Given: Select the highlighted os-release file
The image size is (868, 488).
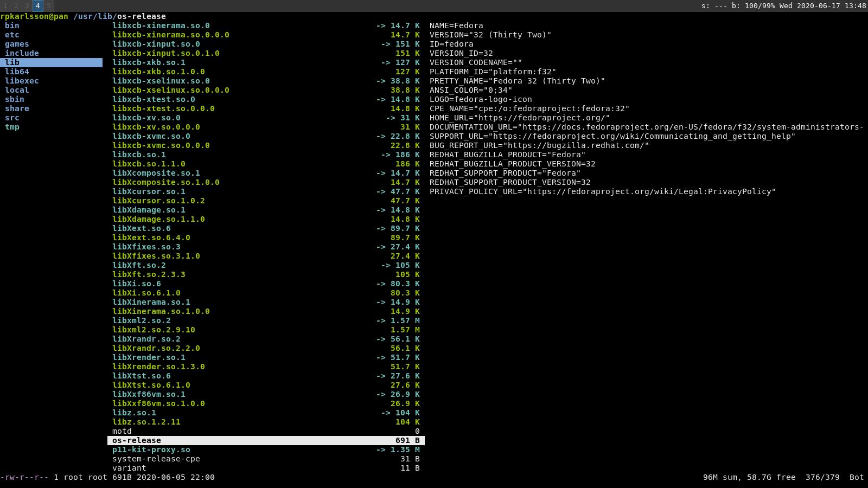Looking at the screenshot, I should (266, 440).
